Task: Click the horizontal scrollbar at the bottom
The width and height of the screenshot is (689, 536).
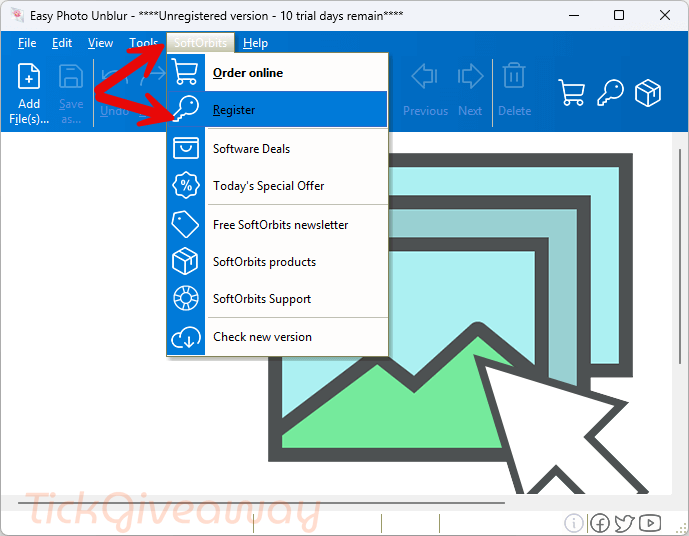Action: click(261, 502)
